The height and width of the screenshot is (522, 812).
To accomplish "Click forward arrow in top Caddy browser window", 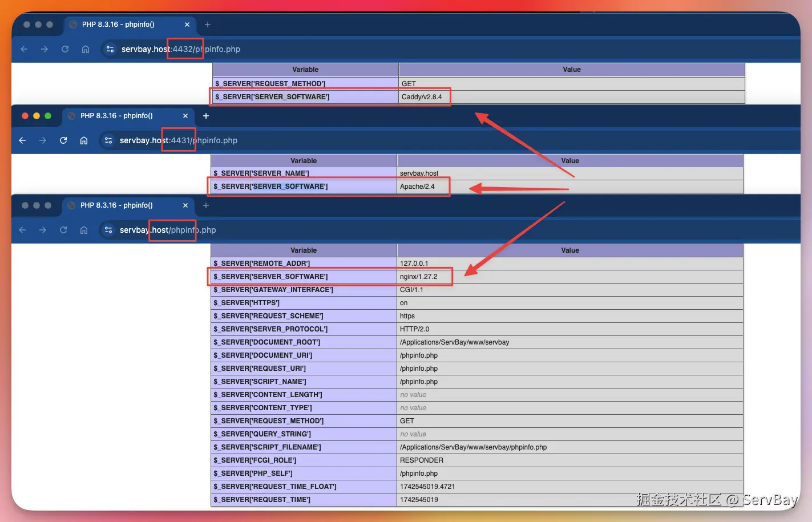I will click(x=45, y=49).
